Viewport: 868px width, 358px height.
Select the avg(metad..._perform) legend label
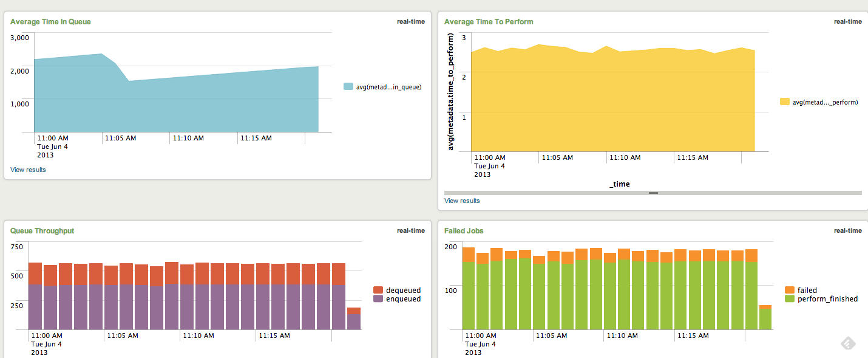825,102
